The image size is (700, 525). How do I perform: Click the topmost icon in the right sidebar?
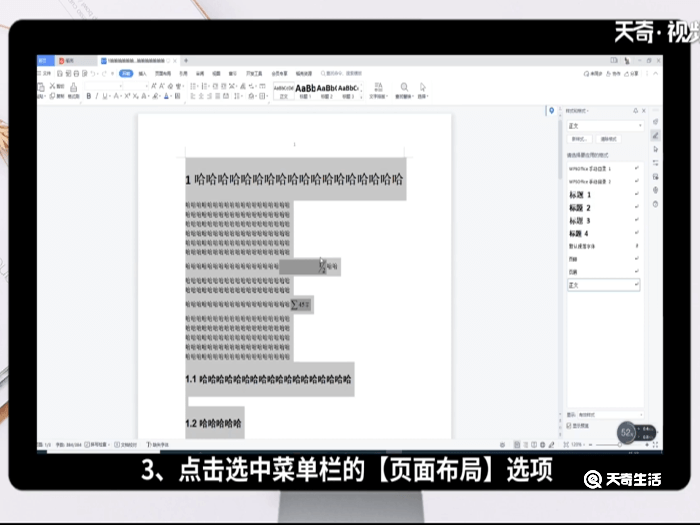tap(655, 121)
